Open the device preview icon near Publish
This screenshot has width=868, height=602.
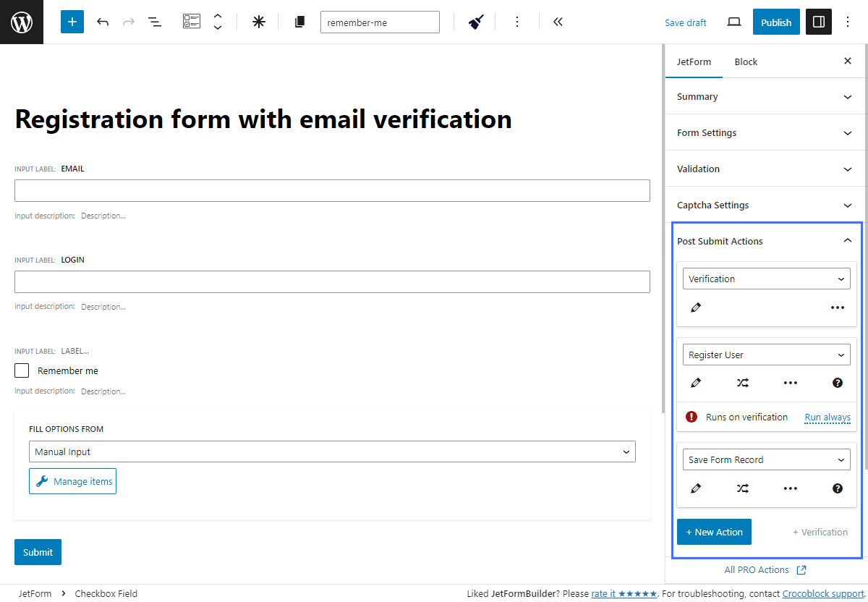click(733, 22)
